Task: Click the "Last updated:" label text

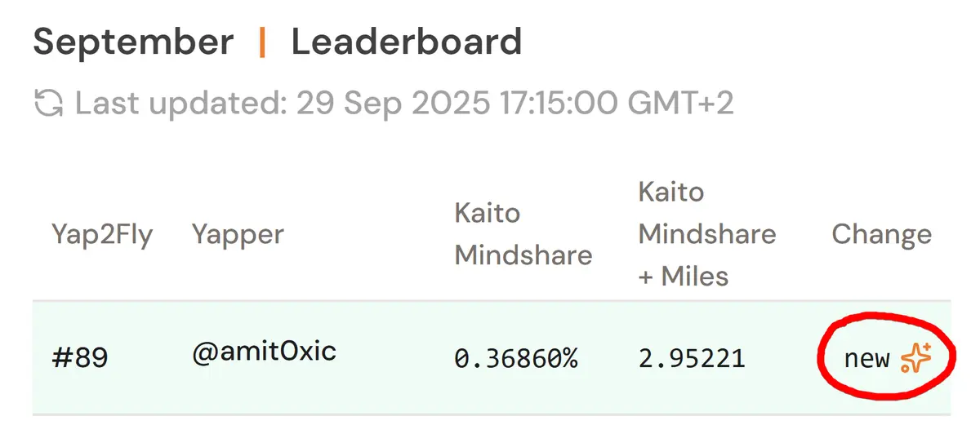Action: click(181, 104)
